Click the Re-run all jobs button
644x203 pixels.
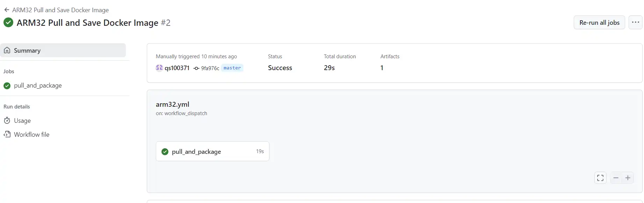coord(599,23)
